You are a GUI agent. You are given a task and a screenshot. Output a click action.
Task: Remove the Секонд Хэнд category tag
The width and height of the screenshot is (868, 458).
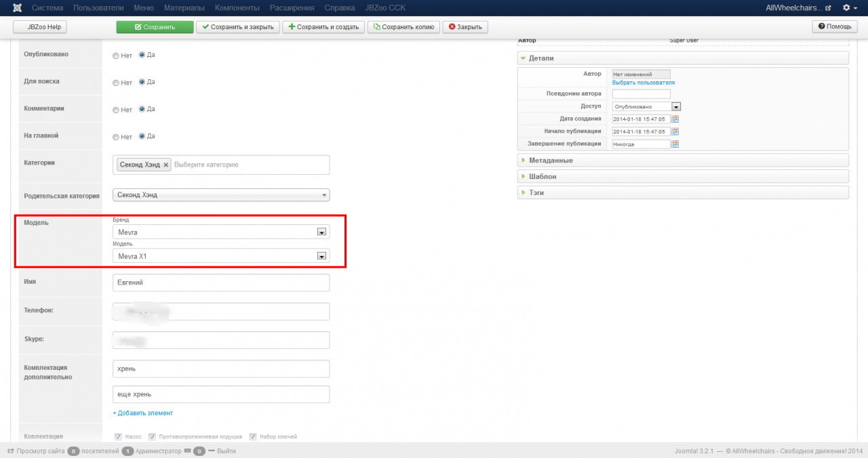[166, 165]
